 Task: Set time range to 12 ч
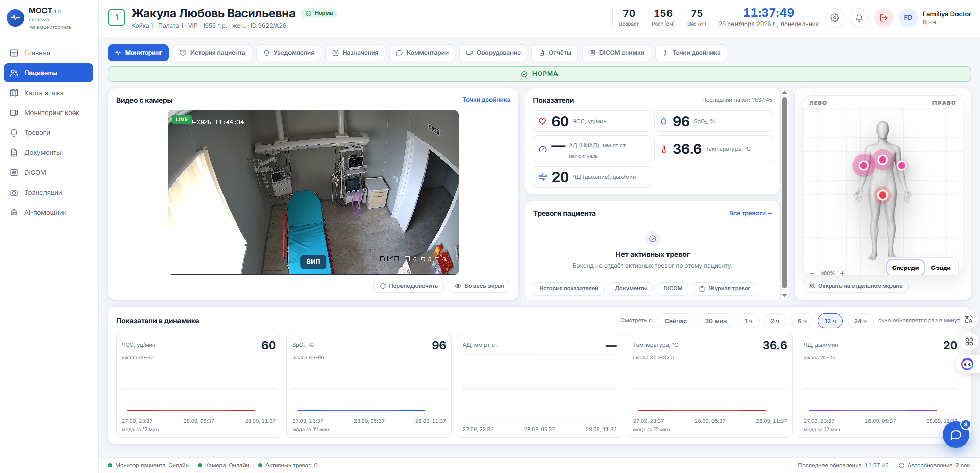tap(830, 321)
